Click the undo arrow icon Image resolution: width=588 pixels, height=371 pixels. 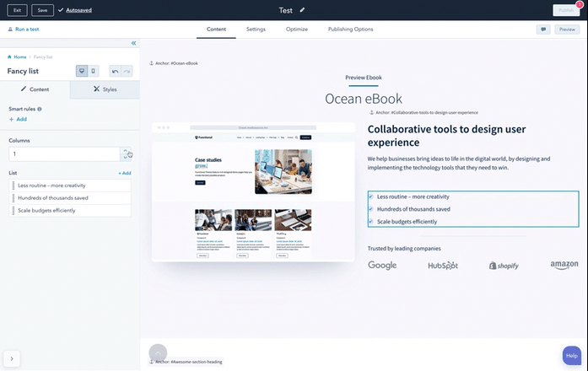tap(116, 72)
